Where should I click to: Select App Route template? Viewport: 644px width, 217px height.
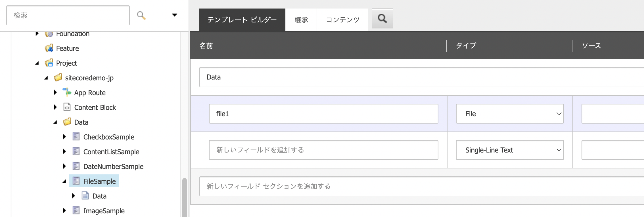pos(90,93)
